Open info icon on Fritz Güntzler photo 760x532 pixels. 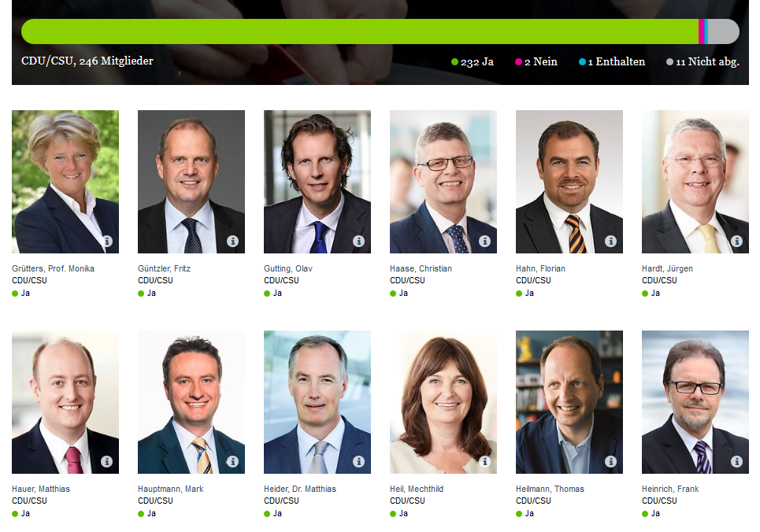coord(232,241)
